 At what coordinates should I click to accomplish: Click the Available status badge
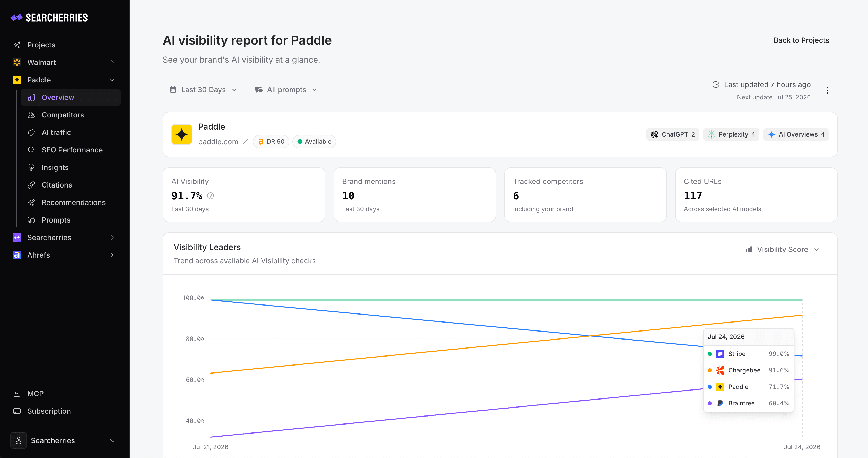(314, 142)
